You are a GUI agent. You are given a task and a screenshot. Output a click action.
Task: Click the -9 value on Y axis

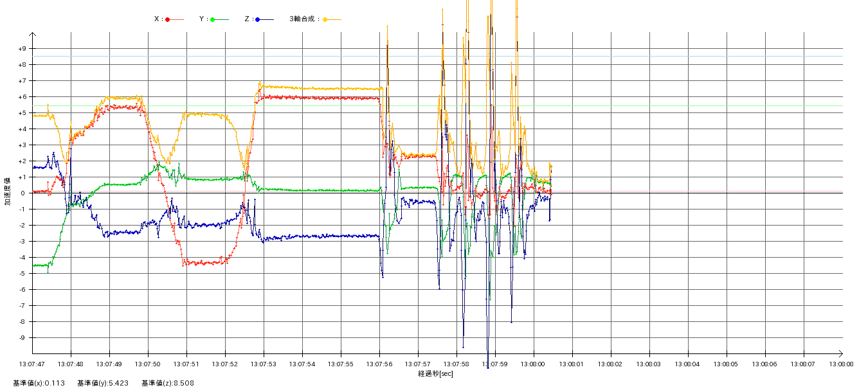tap(22, 338)
